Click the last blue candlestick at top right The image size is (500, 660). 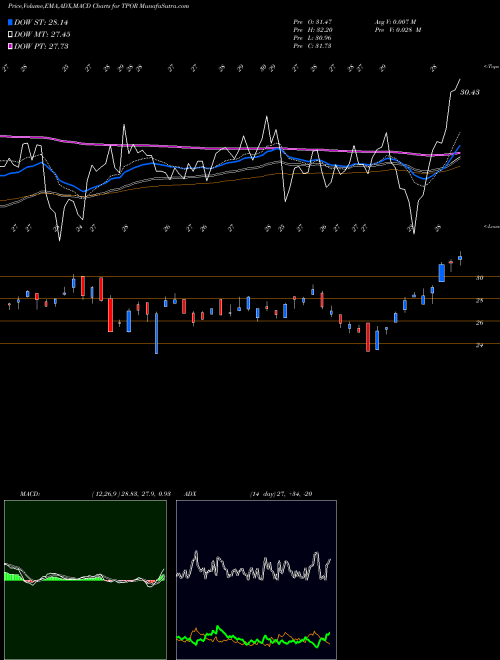[460, 258]
